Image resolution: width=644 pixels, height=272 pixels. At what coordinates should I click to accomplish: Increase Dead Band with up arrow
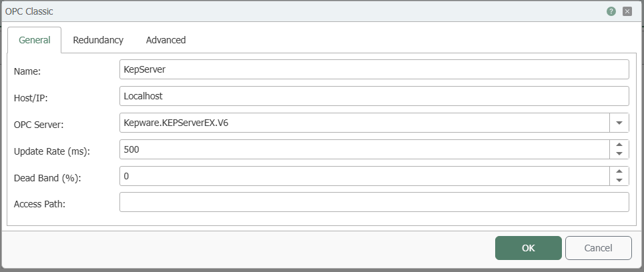pyautogui.click(x=619, y=171)
